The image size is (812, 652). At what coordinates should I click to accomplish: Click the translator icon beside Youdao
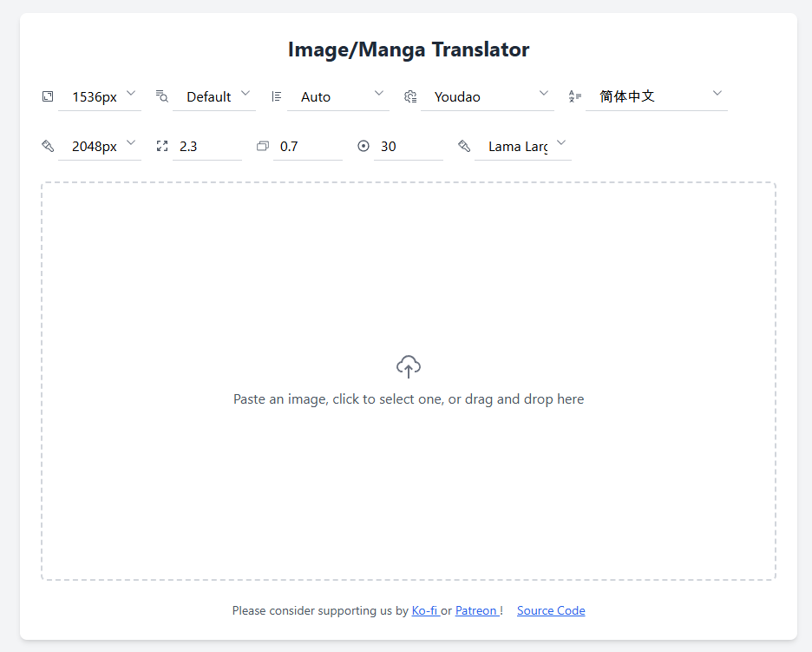tap(410, 96)
